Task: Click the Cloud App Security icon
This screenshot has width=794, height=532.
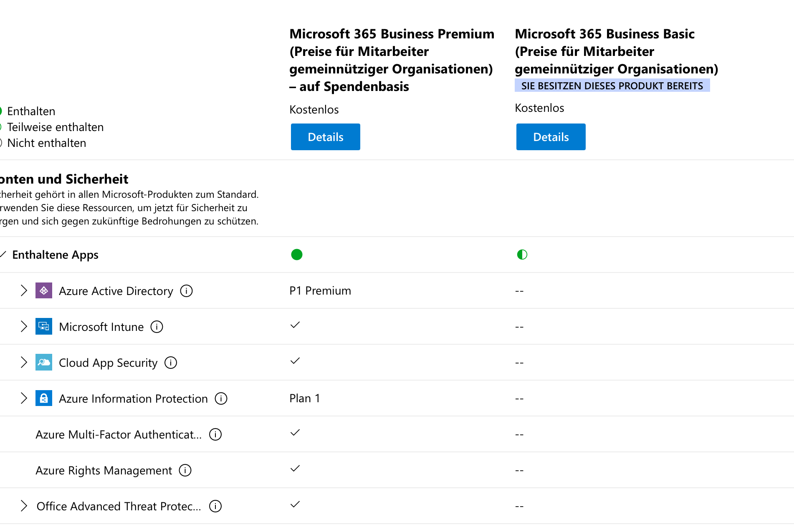Action: [x=44, y=362]
